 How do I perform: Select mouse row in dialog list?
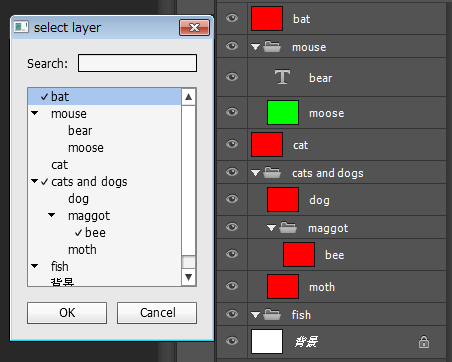coord(105,114)
